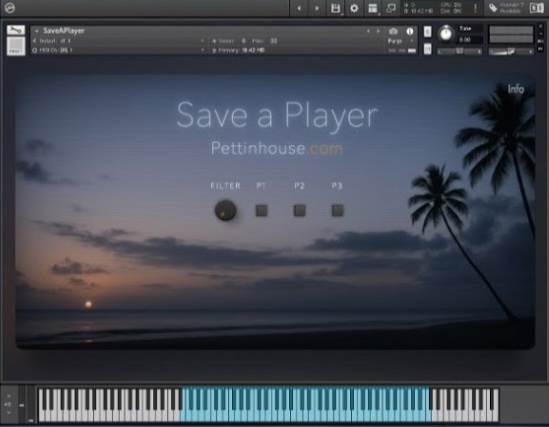Click the tag license icon in header
This screenshot has width=549, height=427.
point(493,8)
